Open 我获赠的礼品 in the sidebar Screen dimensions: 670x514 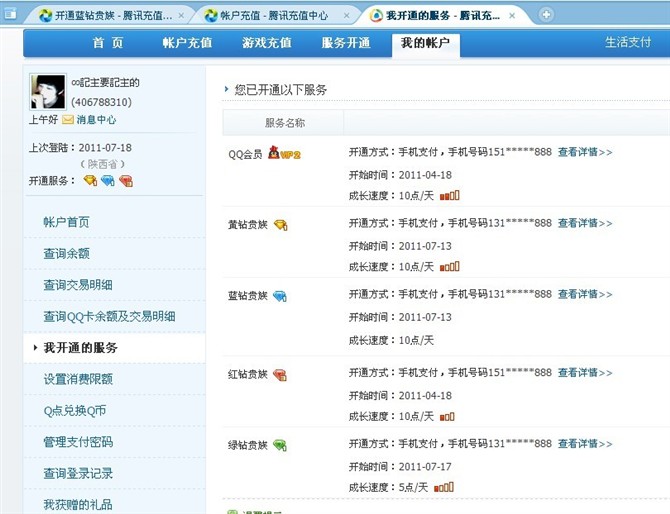78,505
